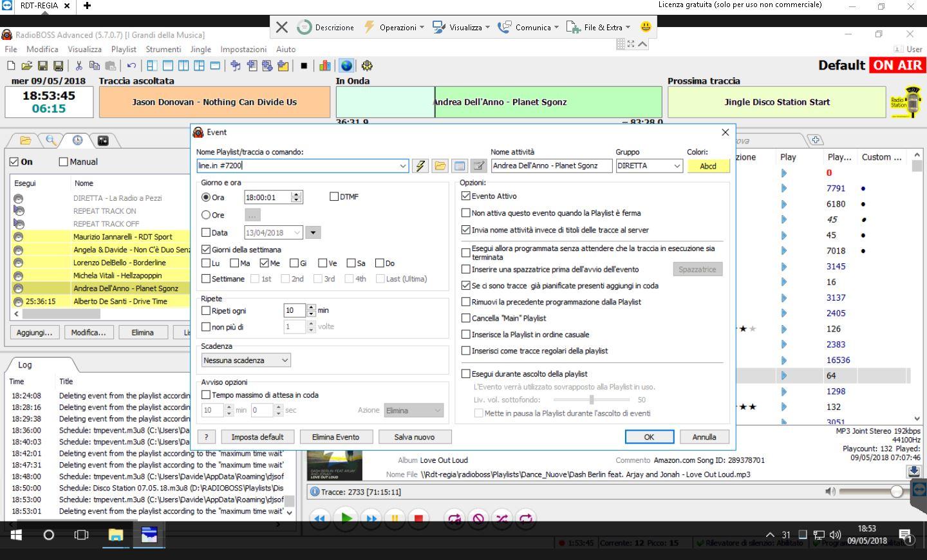Open the bar chart statistics icon
This screenshot has width=927, height=560.
point(325,66)
